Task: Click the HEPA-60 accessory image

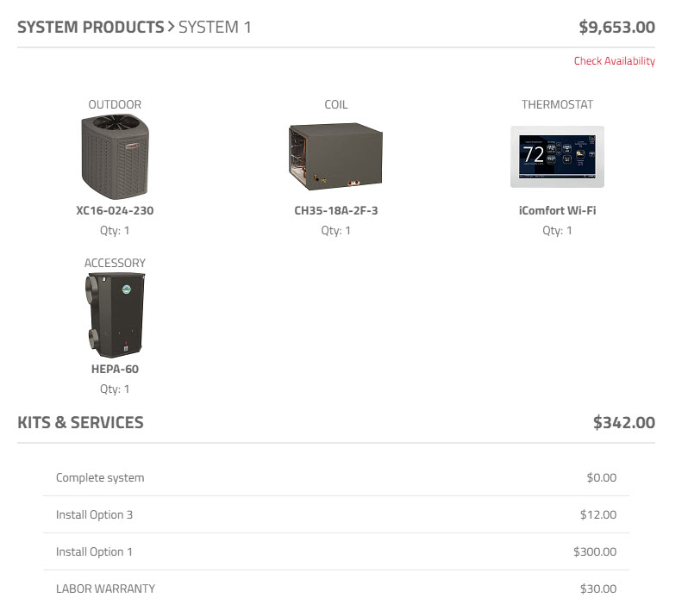Action: (x=115, y=314)
